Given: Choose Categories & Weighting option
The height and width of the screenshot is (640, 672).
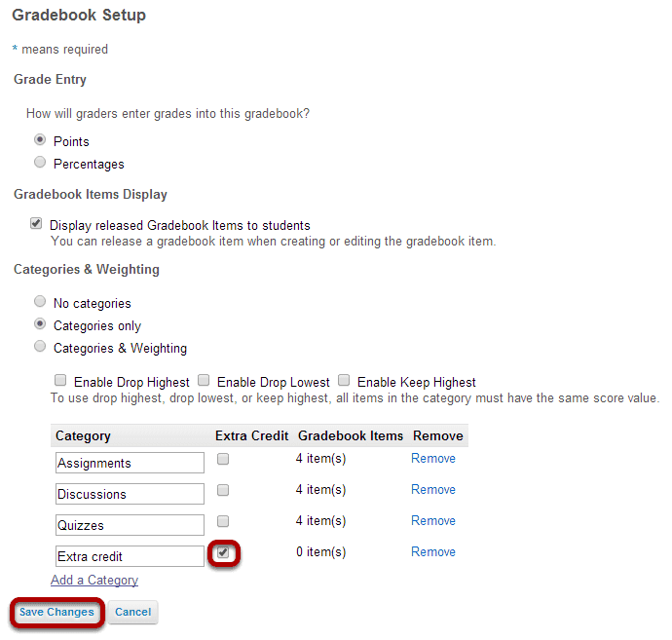Looking at the screenshot, I should tap(40, 346).
